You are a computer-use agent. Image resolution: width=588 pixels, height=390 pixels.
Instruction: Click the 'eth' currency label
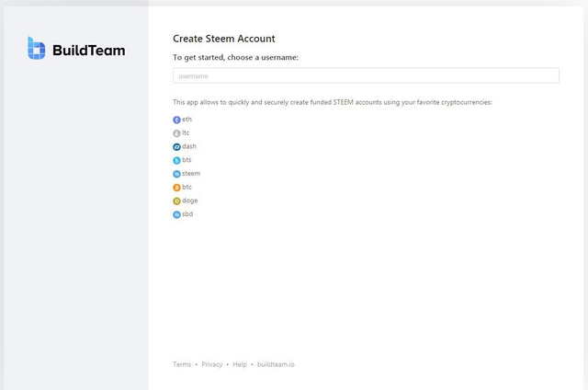pos(187,119)
